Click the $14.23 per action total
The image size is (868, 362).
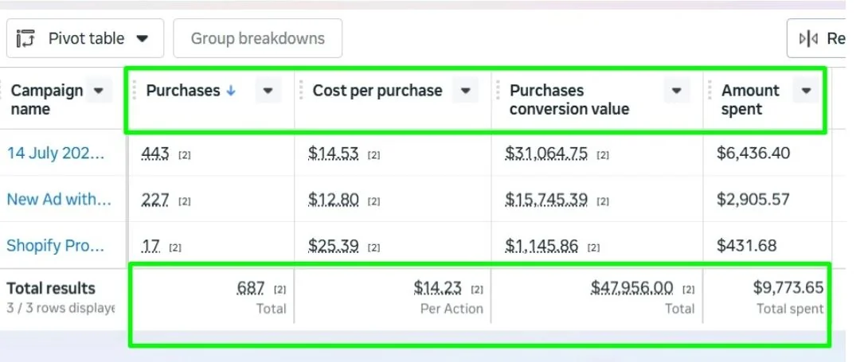(437, 287)
